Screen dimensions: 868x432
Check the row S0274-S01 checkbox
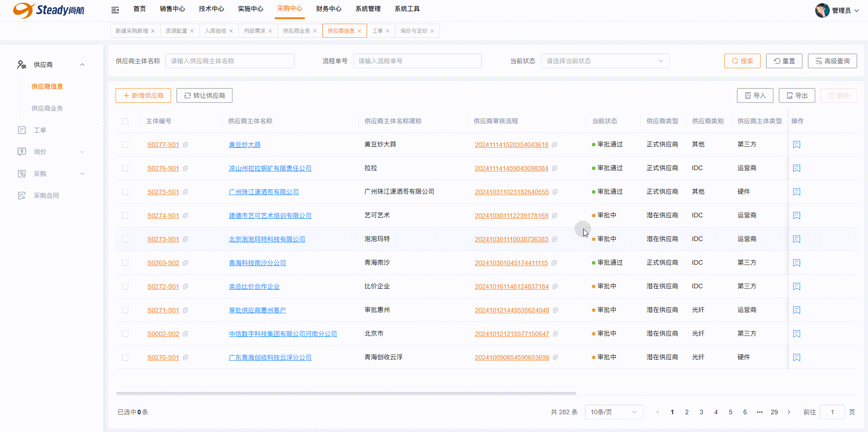point(125,216)
